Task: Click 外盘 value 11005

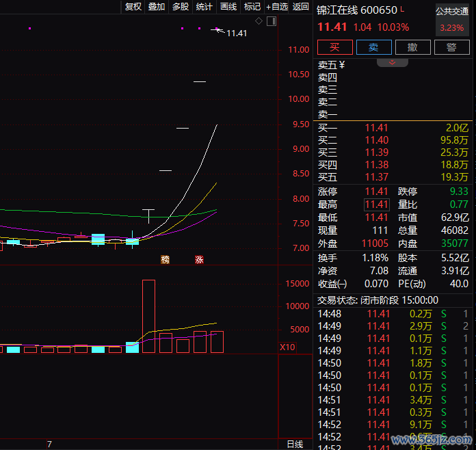Action: coord(375,243)
